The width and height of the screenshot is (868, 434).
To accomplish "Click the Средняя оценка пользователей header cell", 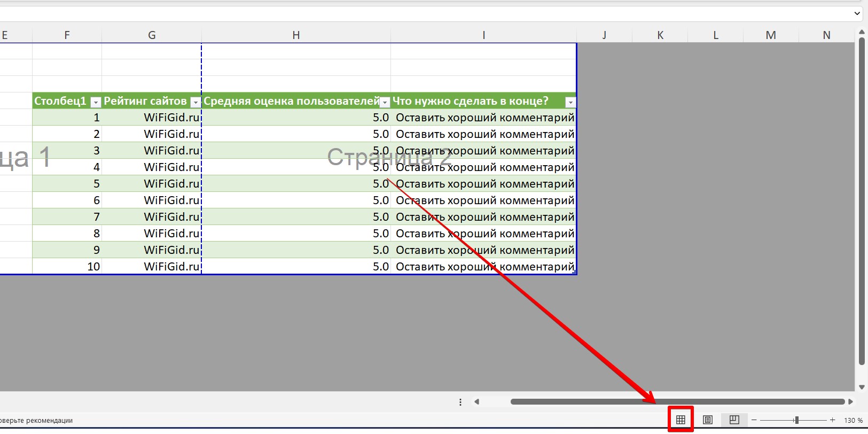I will [x=296, y=101].
